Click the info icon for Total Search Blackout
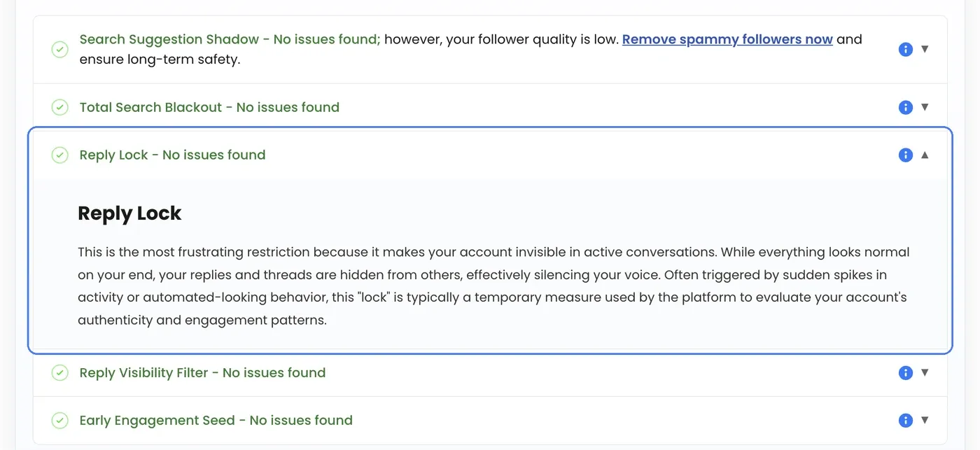Screen dimensions: 980x450 point(905,108)
